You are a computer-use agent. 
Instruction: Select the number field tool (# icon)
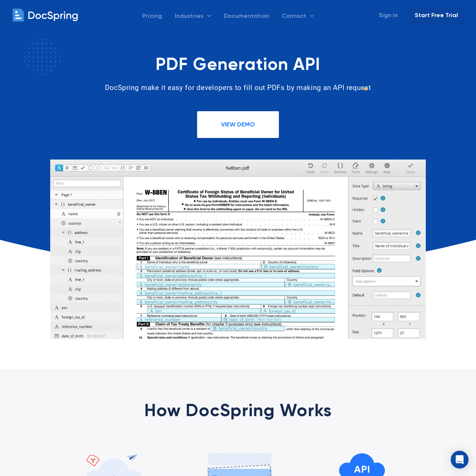point(67,168)
